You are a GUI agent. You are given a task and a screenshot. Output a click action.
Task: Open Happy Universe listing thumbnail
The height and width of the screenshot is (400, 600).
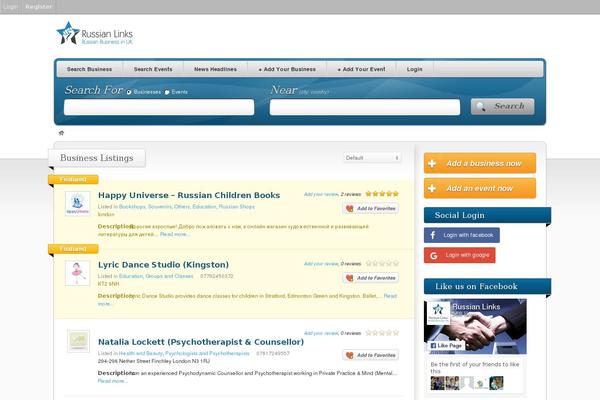point(78,204)
